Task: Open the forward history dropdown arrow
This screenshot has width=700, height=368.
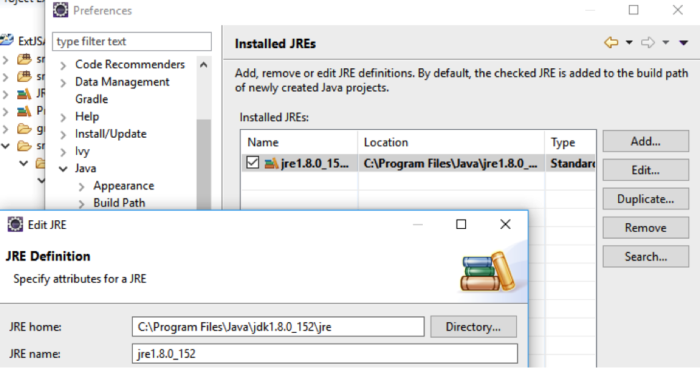Action: tap(666, 43)
